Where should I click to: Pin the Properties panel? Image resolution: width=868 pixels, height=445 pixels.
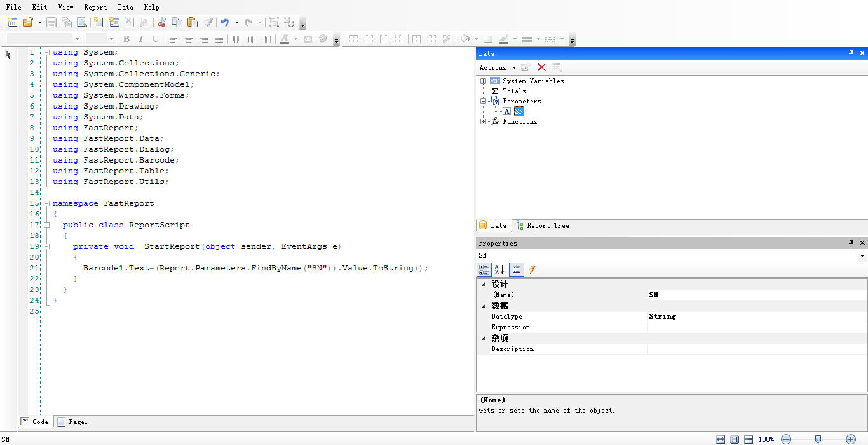[851, 243]
